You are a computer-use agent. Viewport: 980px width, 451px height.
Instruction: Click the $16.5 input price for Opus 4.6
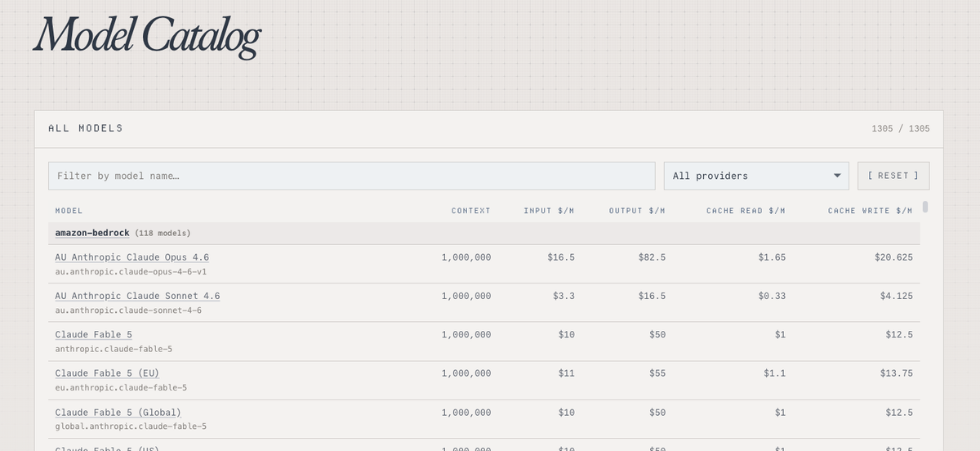coord(561,257)
